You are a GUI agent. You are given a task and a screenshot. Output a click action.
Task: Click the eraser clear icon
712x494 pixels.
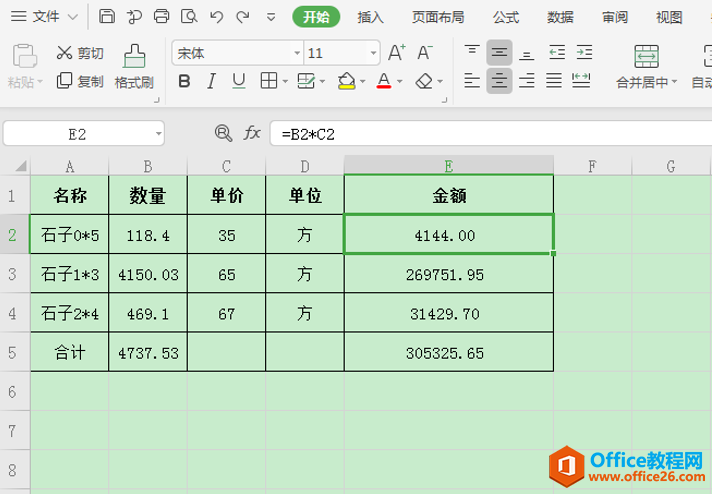(x=424, y=82)
